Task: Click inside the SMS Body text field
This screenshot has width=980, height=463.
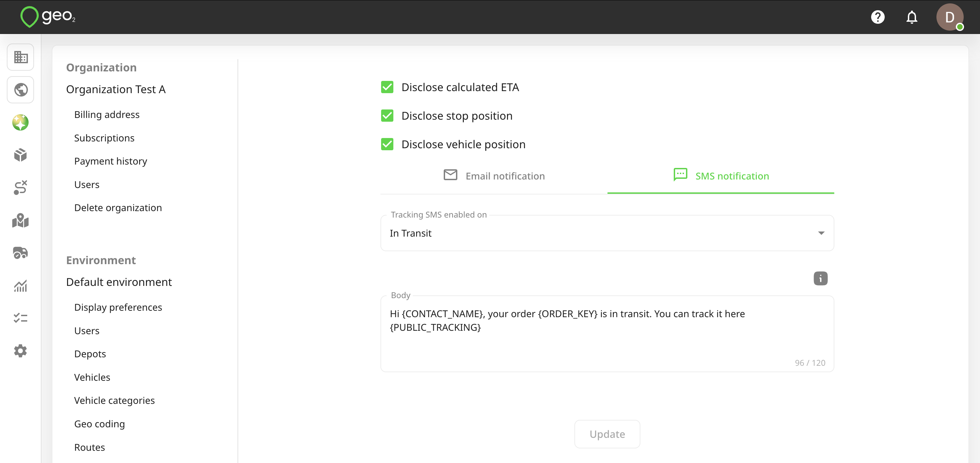Action: (x=607, y=333)
